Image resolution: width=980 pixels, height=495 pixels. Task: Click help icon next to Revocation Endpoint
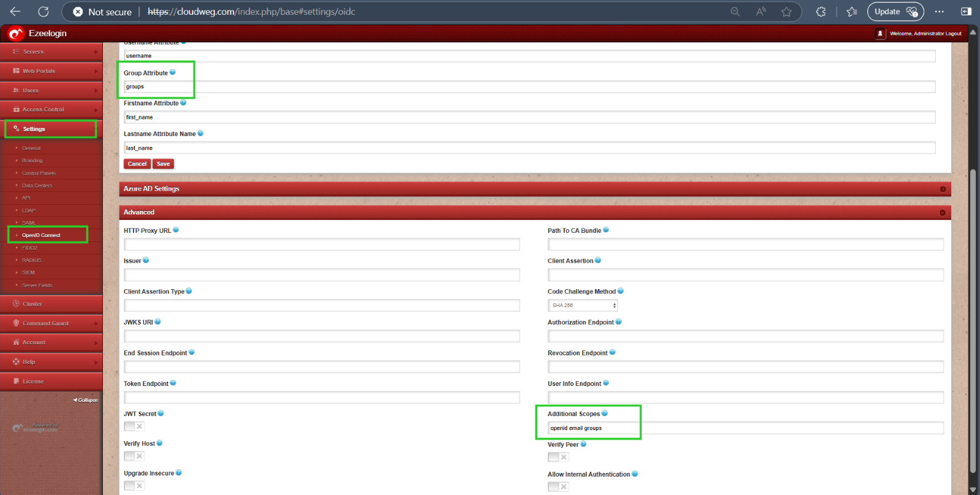point(612,352)
